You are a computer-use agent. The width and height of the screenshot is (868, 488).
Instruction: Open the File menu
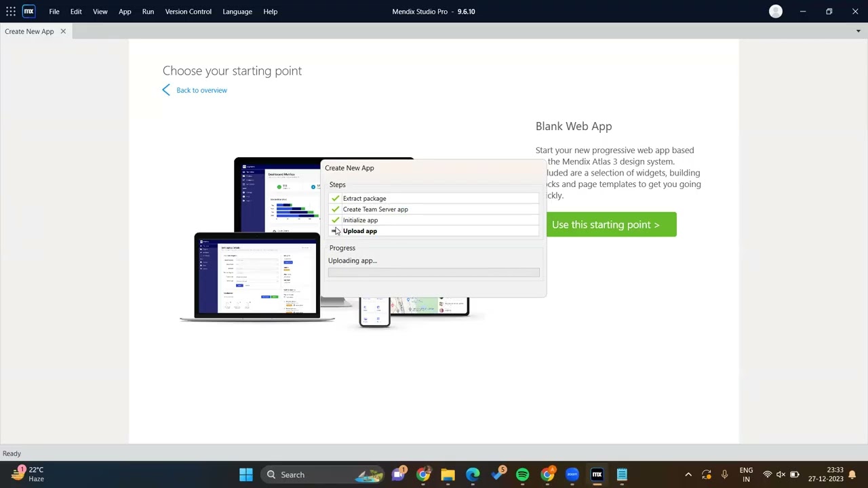[54, 12]
